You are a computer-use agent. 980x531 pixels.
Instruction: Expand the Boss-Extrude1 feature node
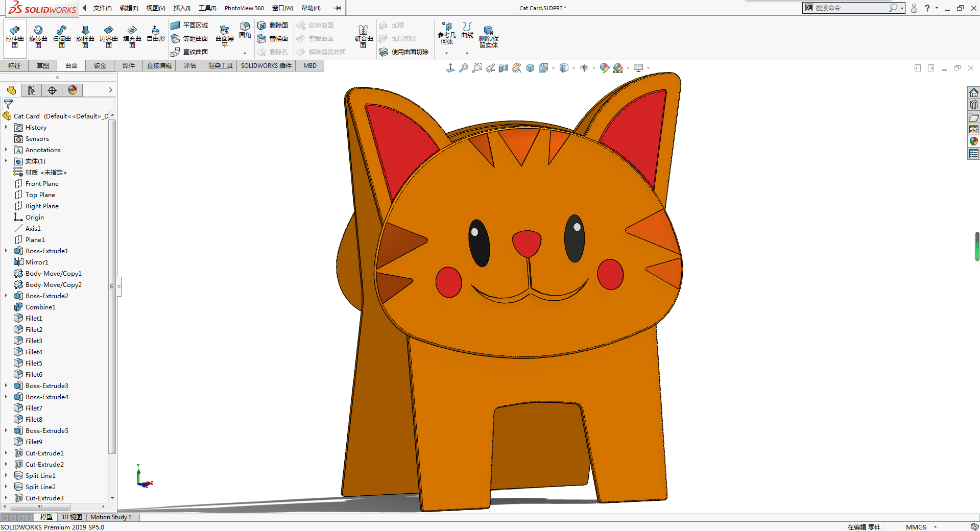[x=6, y=251]
